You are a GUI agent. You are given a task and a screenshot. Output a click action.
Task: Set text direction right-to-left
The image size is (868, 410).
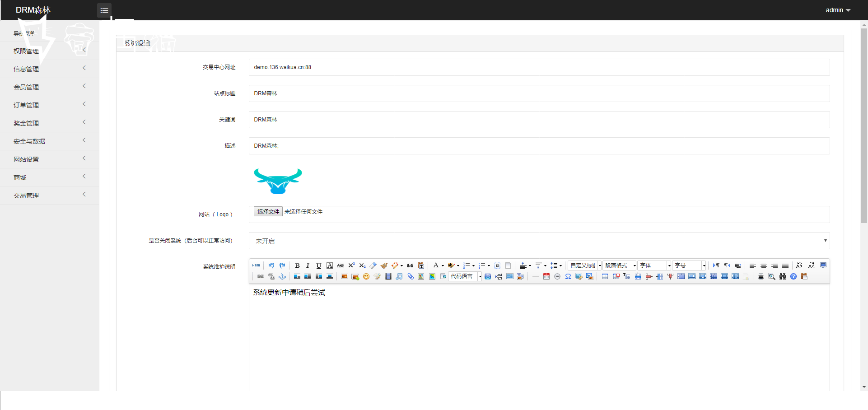tap(727, 266)
